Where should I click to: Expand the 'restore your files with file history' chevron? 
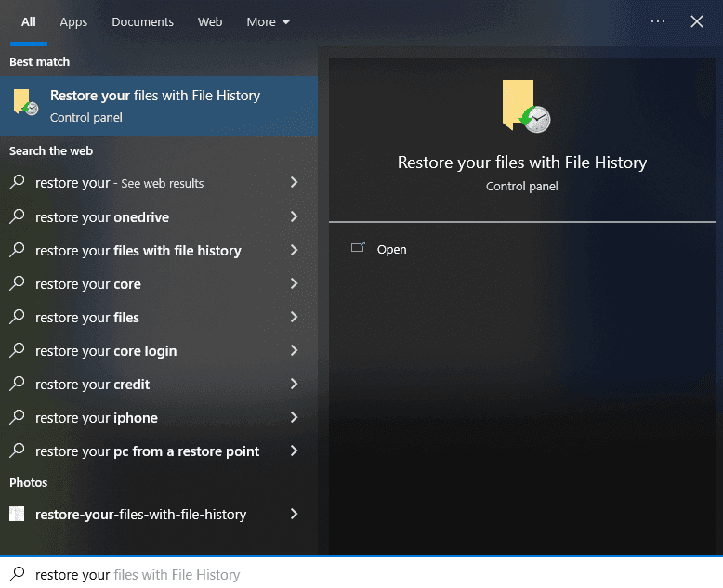pyautogui.click(x=295, y=250)
